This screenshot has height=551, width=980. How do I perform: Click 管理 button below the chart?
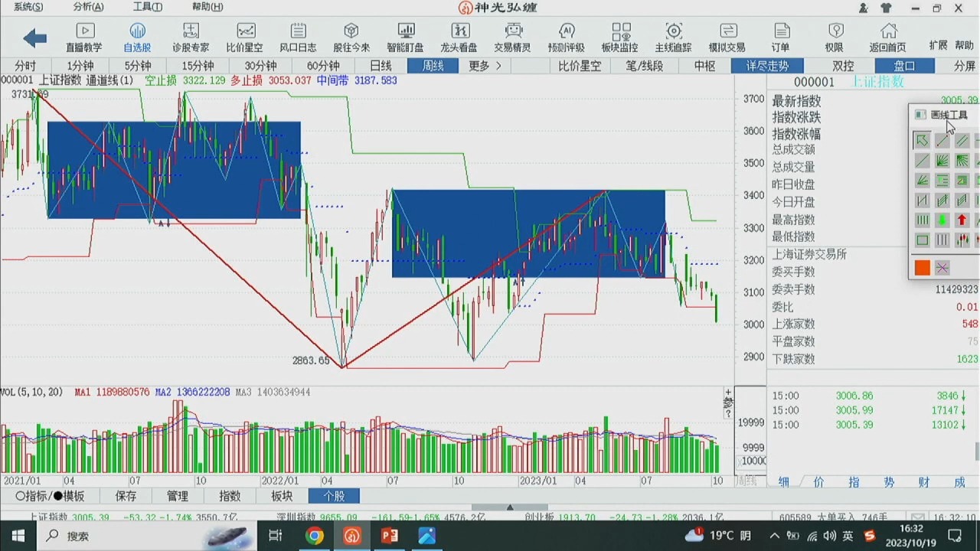178,496
